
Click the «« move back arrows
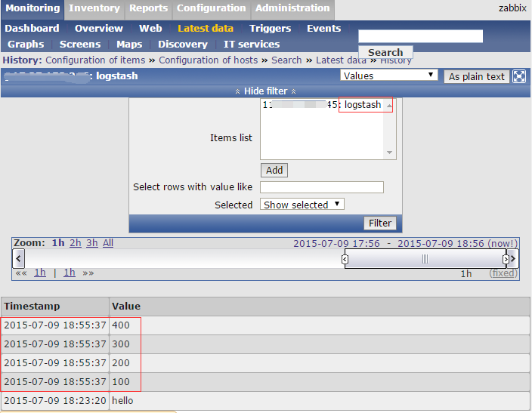pos(21,273)
